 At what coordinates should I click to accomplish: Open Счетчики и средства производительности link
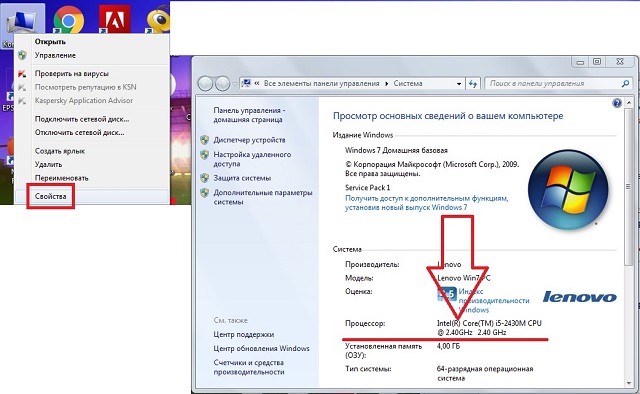tap(249, 367)
